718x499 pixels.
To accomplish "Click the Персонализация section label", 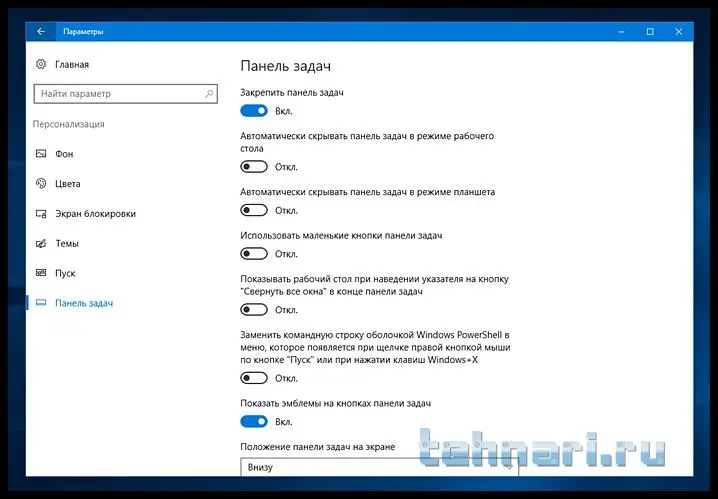I will (x=69, y=124).
